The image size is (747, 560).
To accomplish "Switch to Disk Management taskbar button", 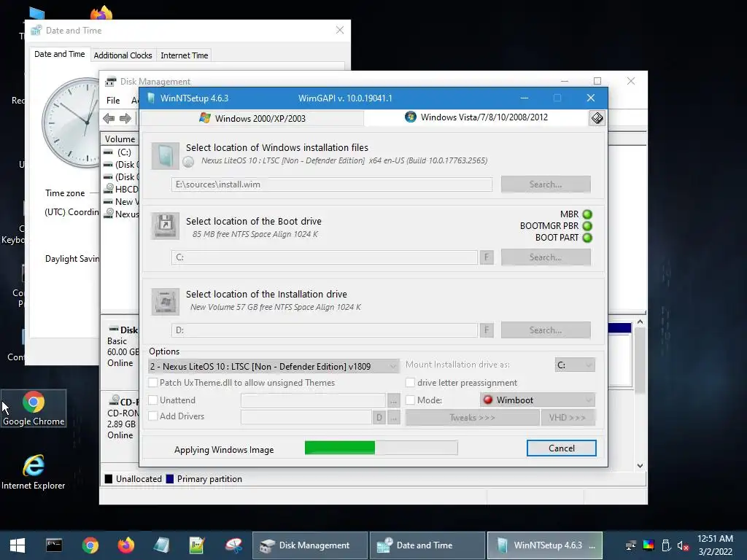I will pyautogui.click(x=309, y=545).
